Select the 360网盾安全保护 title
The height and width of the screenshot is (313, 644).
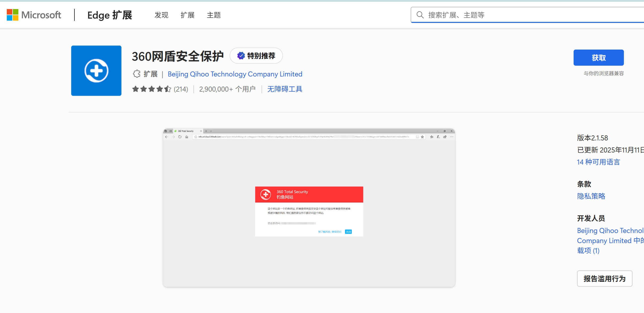pyautogui.click(x=178, y=56)
